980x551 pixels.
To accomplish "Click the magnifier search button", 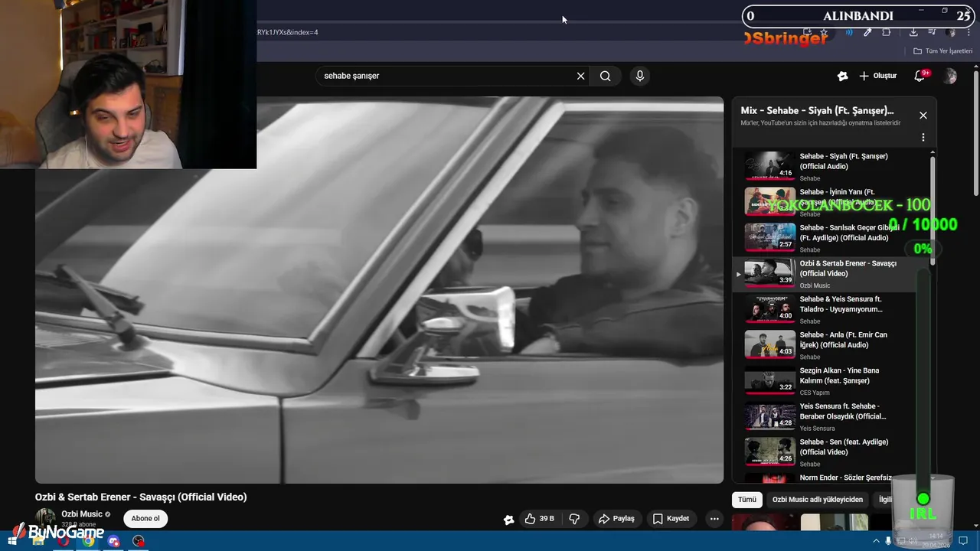I will (606, 76).
